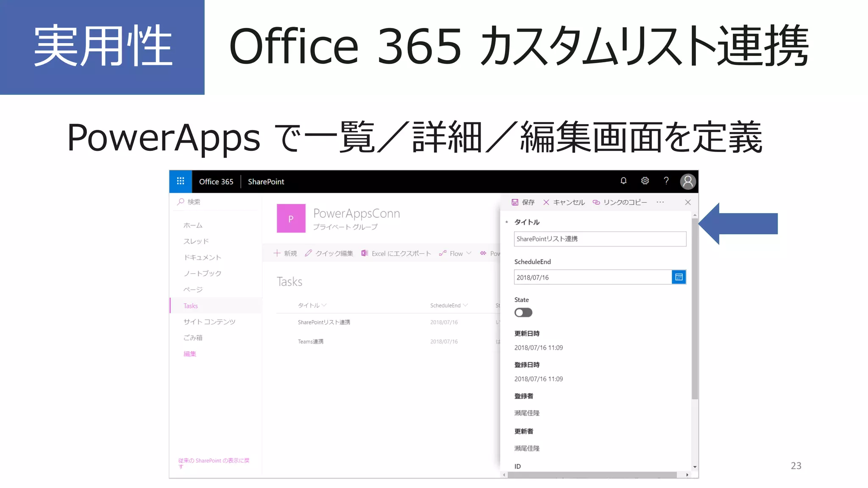The image size is (868, 488).
Task: Open ページ in left navigation
Action: point(193,290)
